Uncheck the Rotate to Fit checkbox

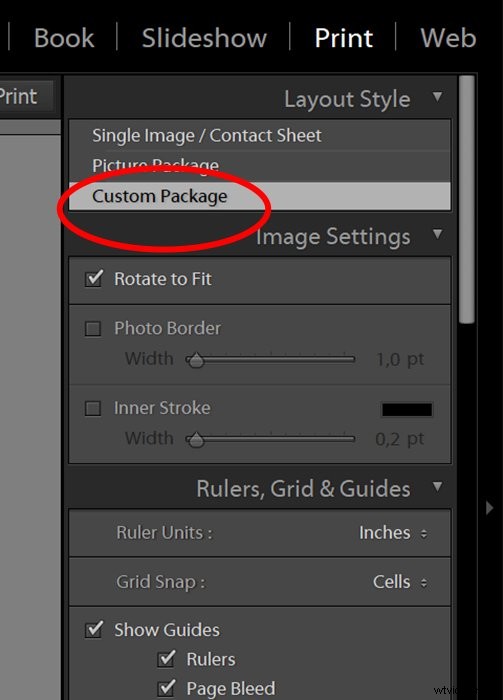tap(94, 279)
